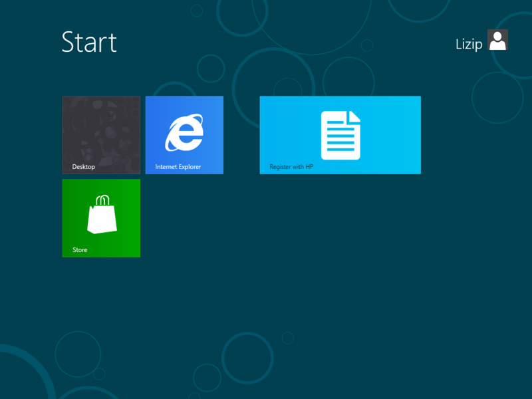532x399 pixels.
Task: Click the Start heading text
Action: tap(89, 42)
